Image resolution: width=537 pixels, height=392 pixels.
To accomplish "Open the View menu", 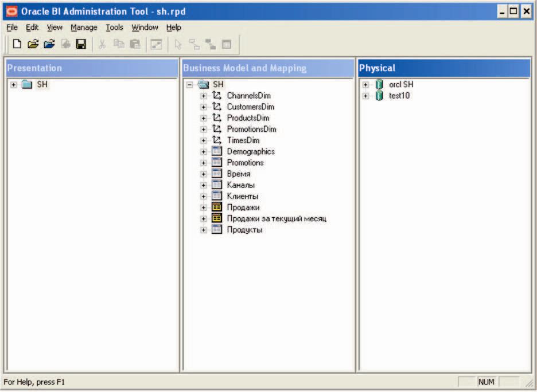I will click(x=55, y=28).
